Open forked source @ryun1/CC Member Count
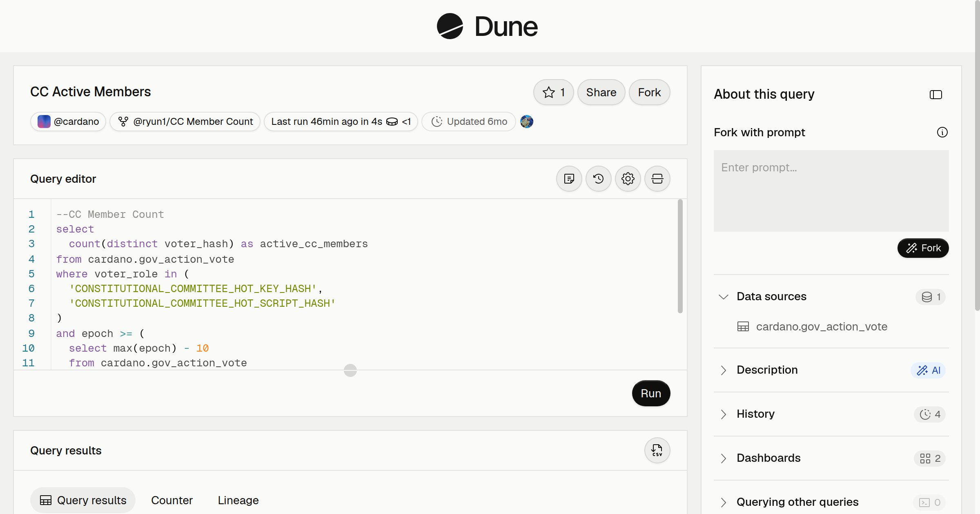The height and width of the screenshot is (514, 980). coord(185,122)
